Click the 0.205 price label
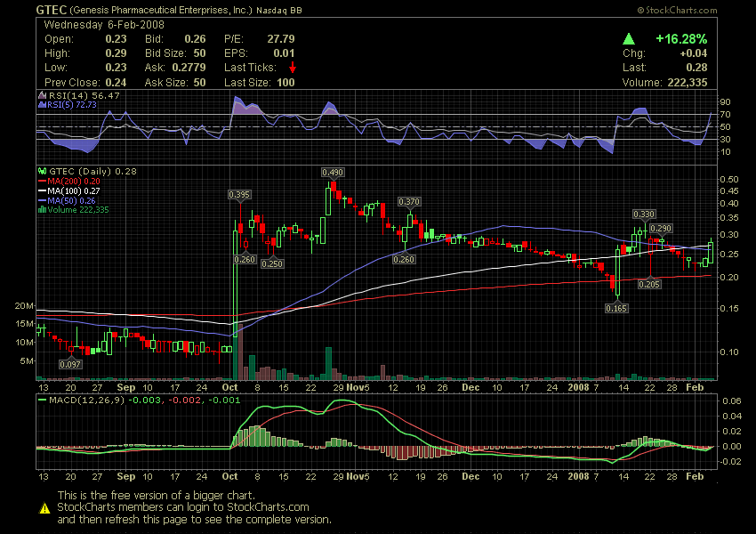Image resolution: width=756 pixels, height=534 pixels. click(649, 284)
